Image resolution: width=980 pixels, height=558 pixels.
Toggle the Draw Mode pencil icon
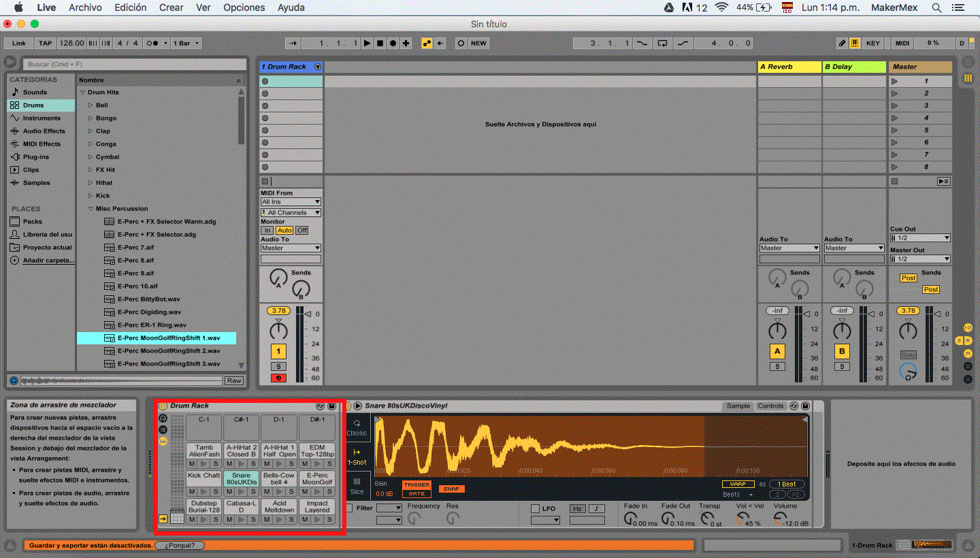843,43
